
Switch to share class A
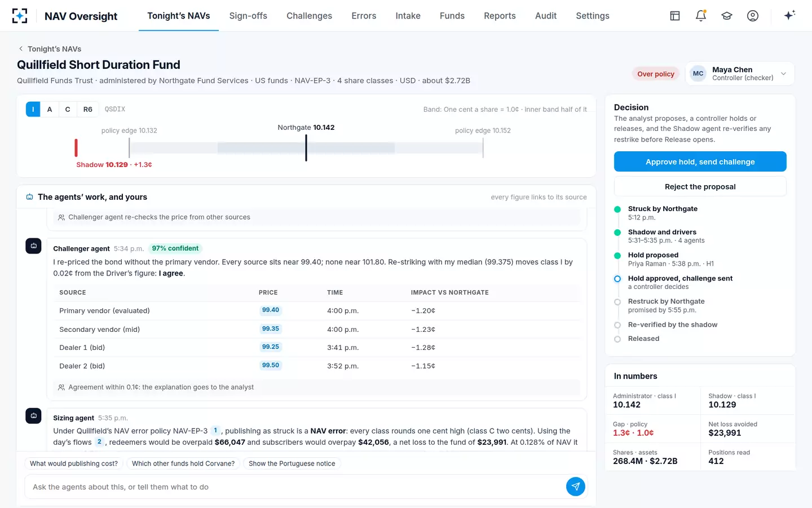pyautogui.click(x=50, y=110)
